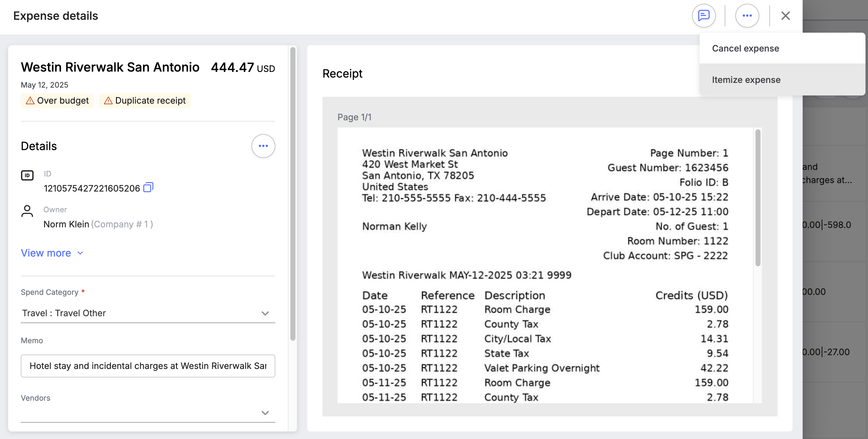
Task: Click the Depart Date 05-12-25 11:00 text
Action: pyautogui.click(x=657, y=212)
